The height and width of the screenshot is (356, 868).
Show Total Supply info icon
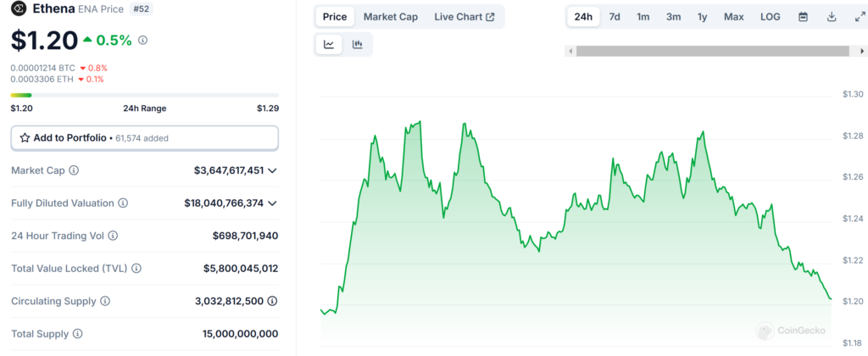pos(77,334)
